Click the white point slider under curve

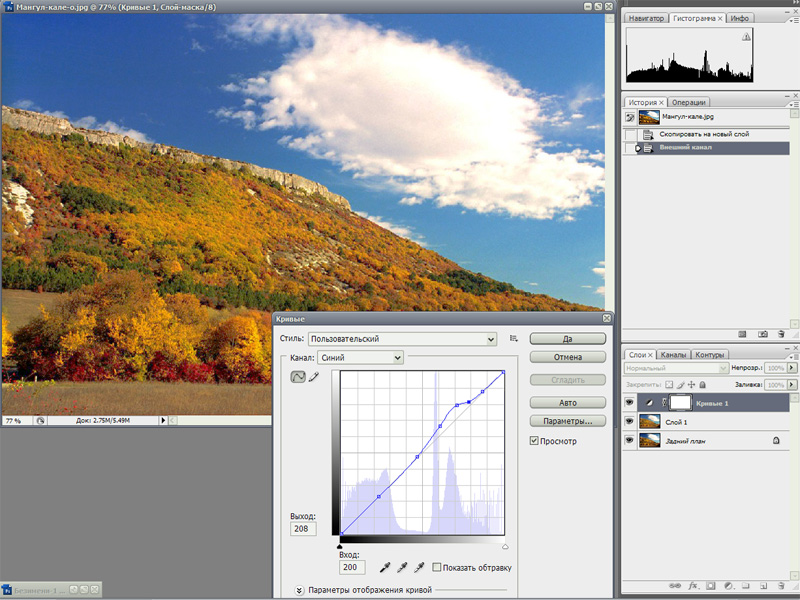(505, 547)
